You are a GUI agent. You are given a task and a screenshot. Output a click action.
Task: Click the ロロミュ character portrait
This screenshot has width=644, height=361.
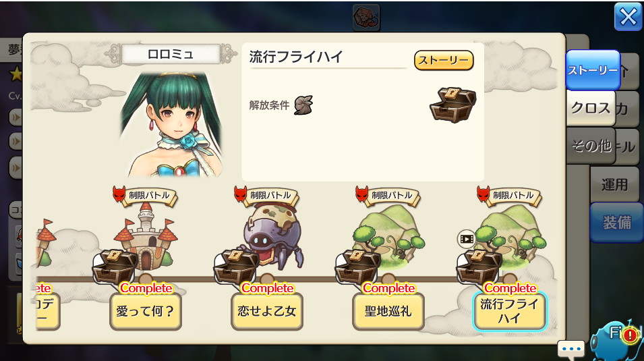tap(171, 123)
